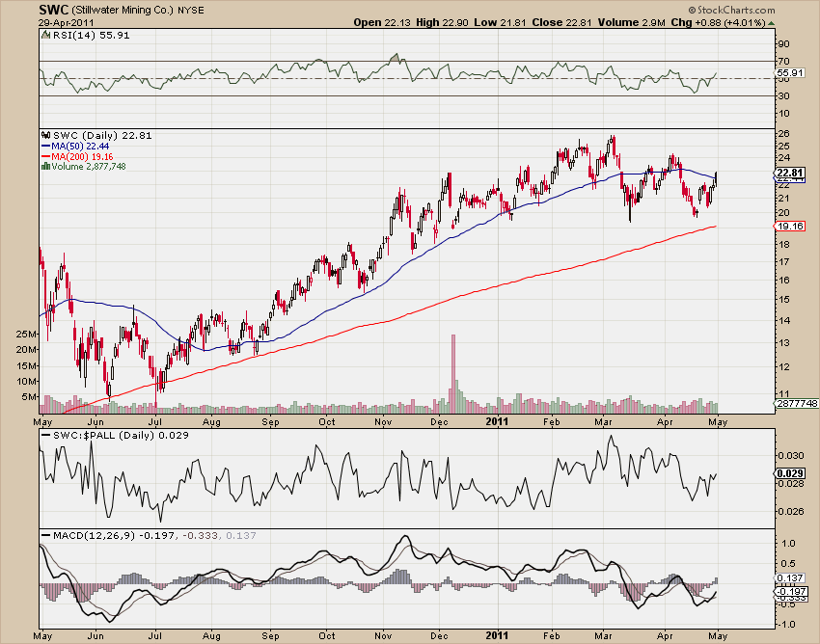Click the green up arrow beside Chg
820x644 pixels.
point(772,23)
